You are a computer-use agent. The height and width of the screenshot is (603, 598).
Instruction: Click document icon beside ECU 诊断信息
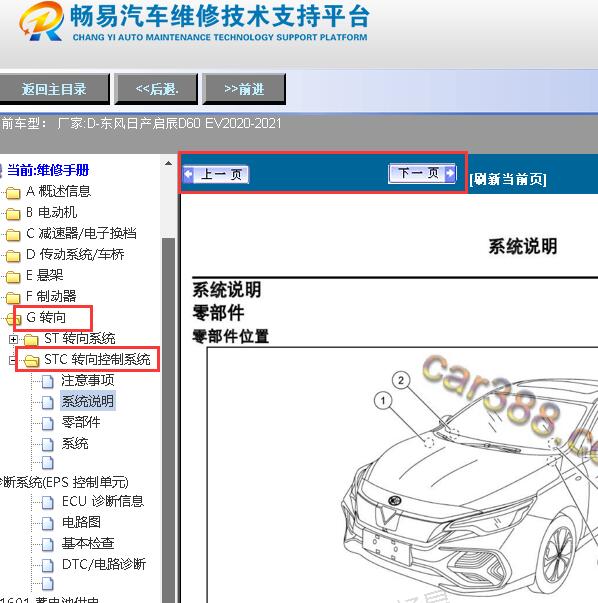click(48, 502)
